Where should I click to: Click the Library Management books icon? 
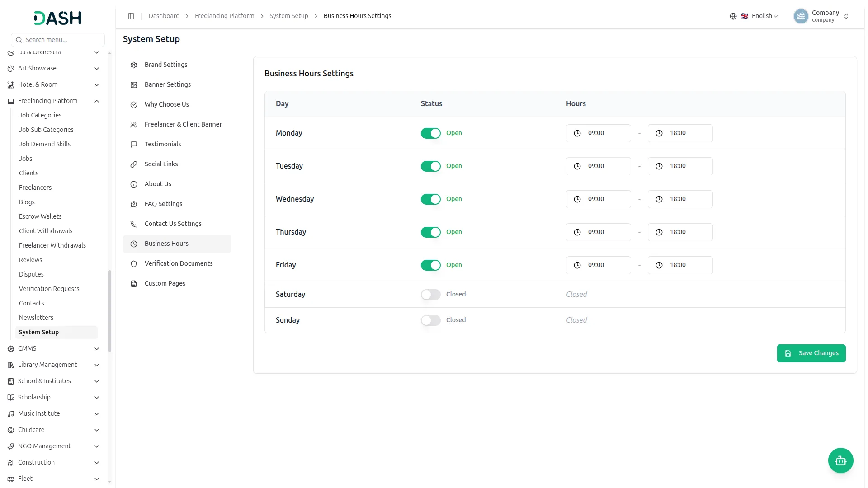(11, 365)
